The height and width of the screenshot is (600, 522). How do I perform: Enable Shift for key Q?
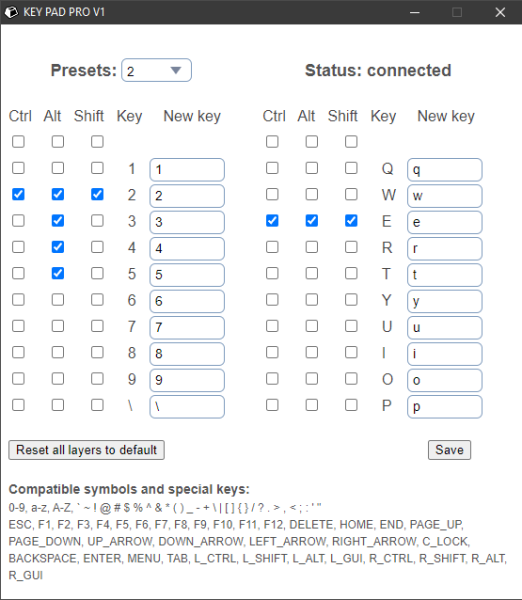tap(351, 168)
